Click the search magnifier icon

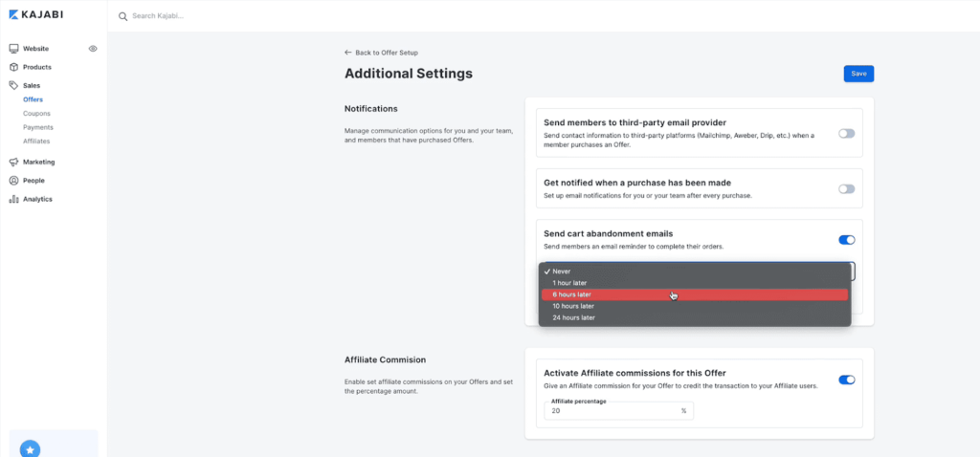pos(123,16)
